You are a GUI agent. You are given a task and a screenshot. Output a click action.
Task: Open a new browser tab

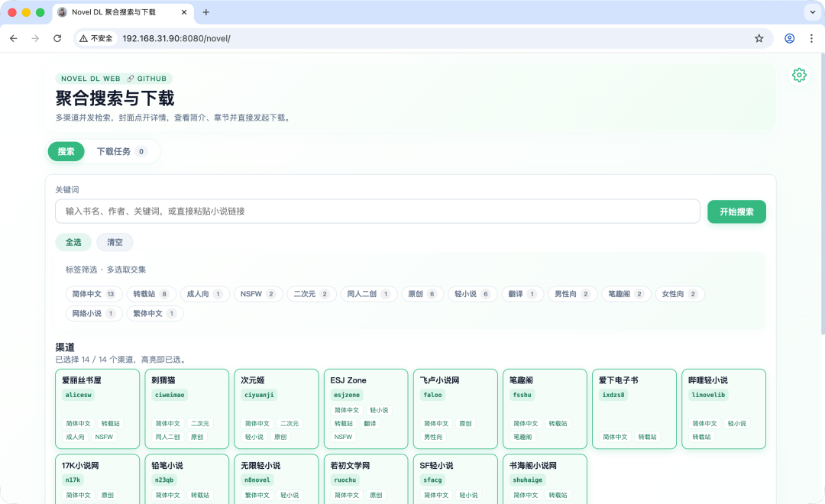click(206, 12)
